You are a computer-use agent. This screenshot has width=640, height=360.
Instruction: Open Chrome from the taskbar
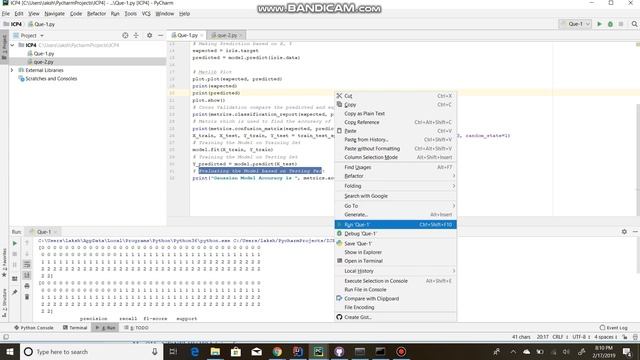click(x=277, y=352)
